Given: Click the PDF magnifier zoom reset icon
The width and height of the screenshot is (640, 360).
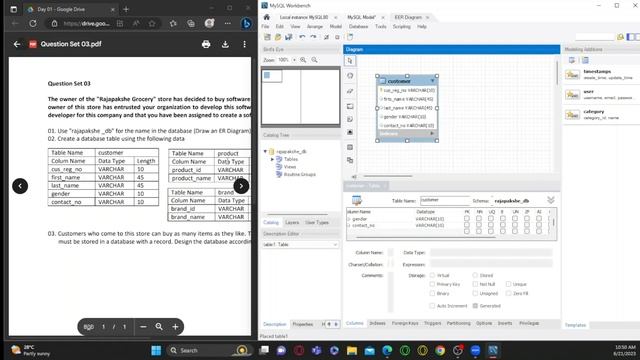Looking at the screenshot, I should point(159,327).
